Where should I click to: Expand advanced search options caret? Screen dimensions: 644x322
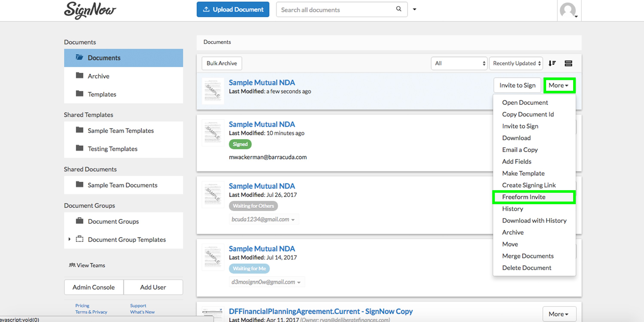coord(415,9)
